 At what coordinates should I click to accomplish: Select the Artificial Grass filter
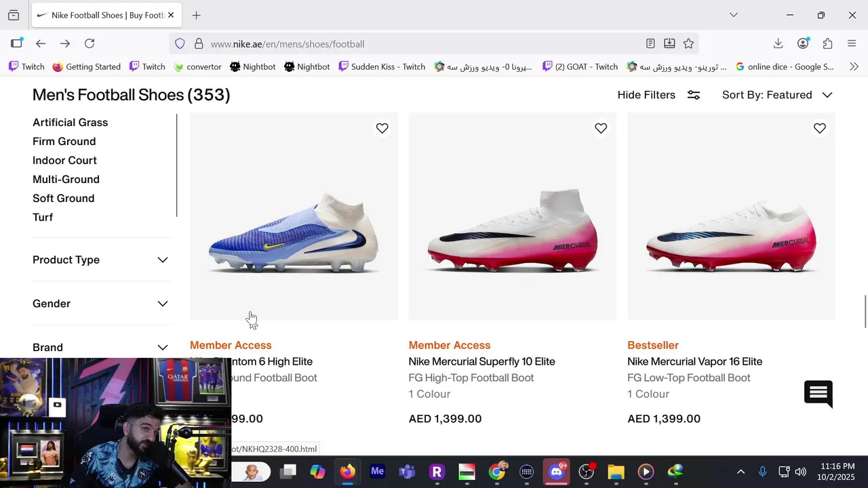70,123
